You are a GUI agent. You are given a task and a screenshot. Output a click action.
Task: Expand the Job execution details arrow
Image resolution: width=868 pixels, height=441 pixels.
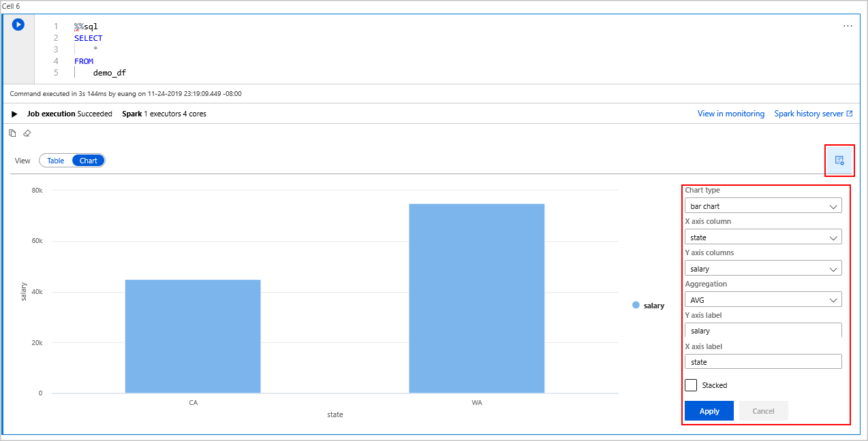click(14, 114)
